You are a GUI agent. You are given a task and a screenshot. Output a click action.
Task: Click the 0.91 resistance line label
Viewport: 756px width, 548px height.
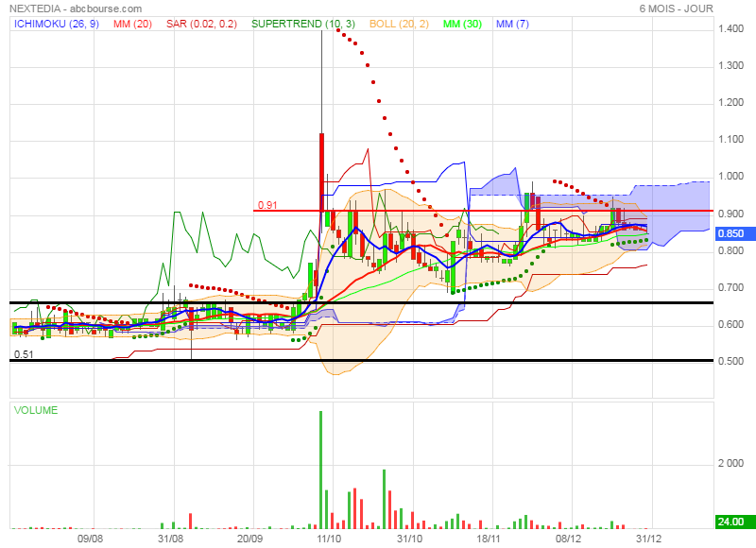267,205
